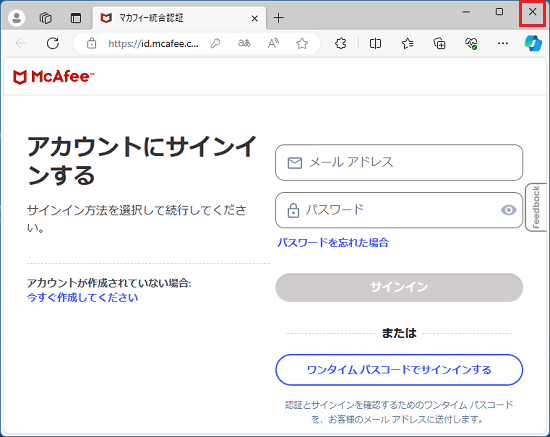
Task: Minimize the browser window
Action: (x=466, y=12)
